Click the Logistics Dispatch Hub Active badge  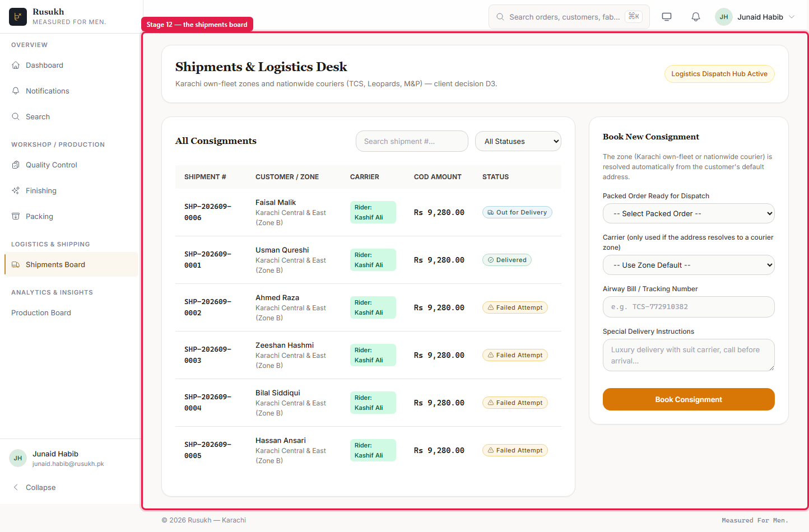[719, 74]
